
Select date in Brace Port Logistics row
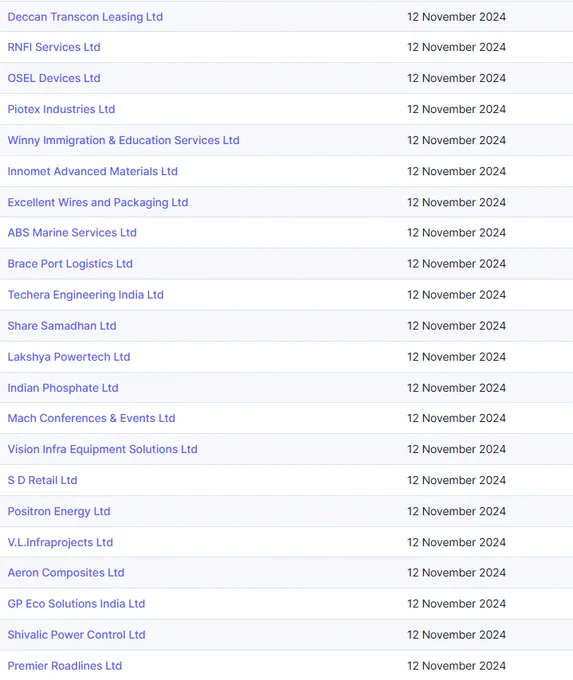point(456,264)
